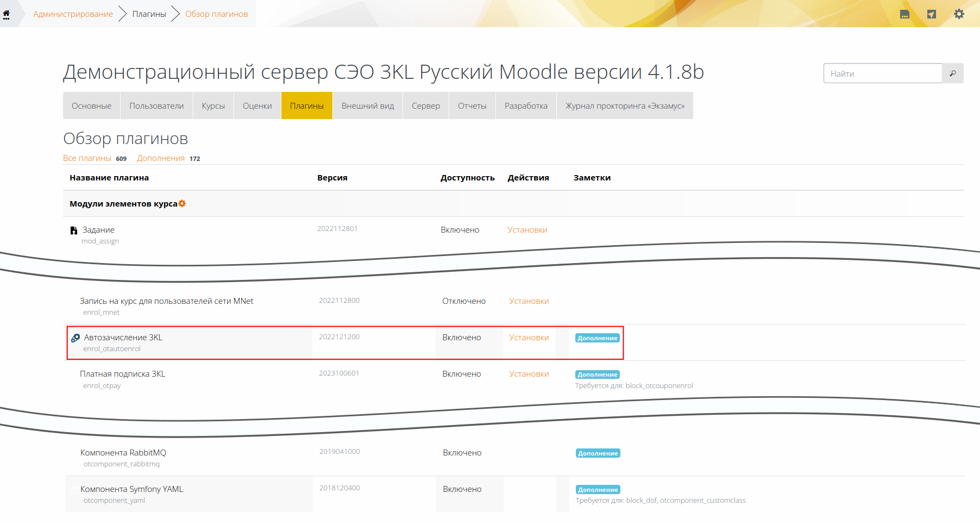980x524 pixels.
Task: Click Требуется для: block_dof, otcomponent_customclass note
Action: (661, 501)
